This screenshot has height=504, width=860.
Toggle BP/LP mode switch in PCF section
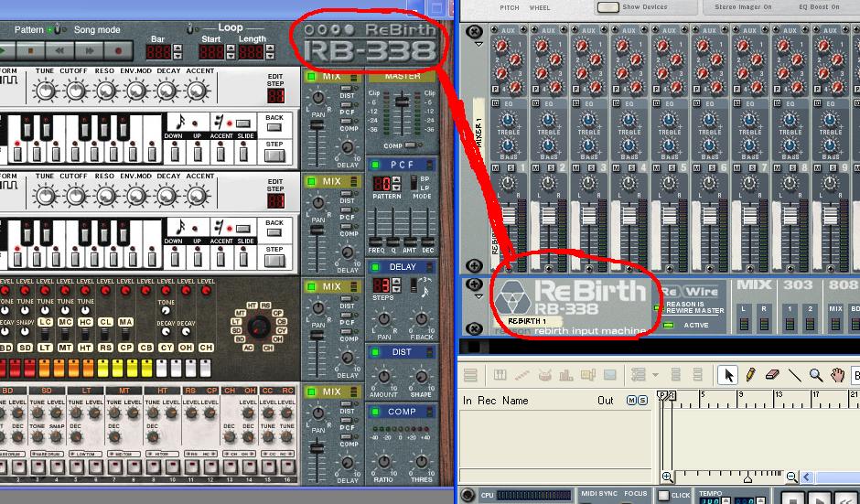(414, 184)
